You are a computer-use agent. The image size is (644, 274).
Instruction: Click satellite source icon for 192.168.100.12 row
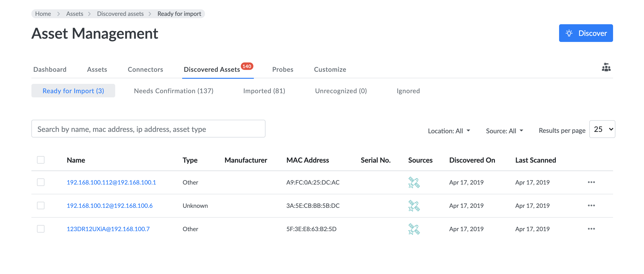tap(414, 206)
